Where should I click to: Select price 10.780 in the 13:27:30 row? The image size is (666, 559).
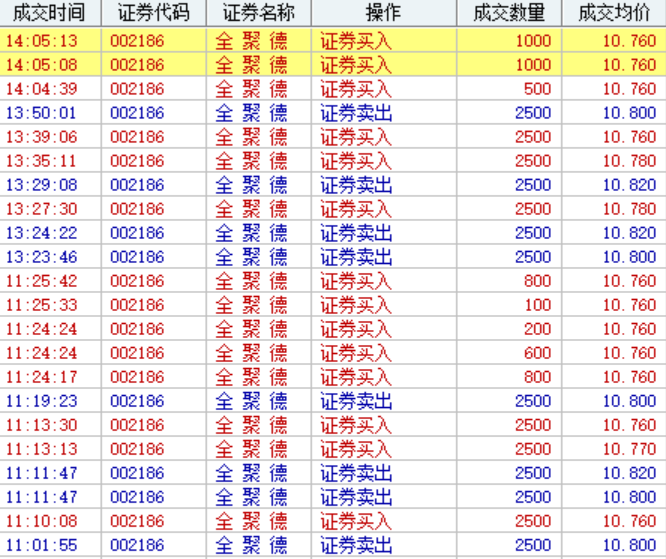pos(629,209)
